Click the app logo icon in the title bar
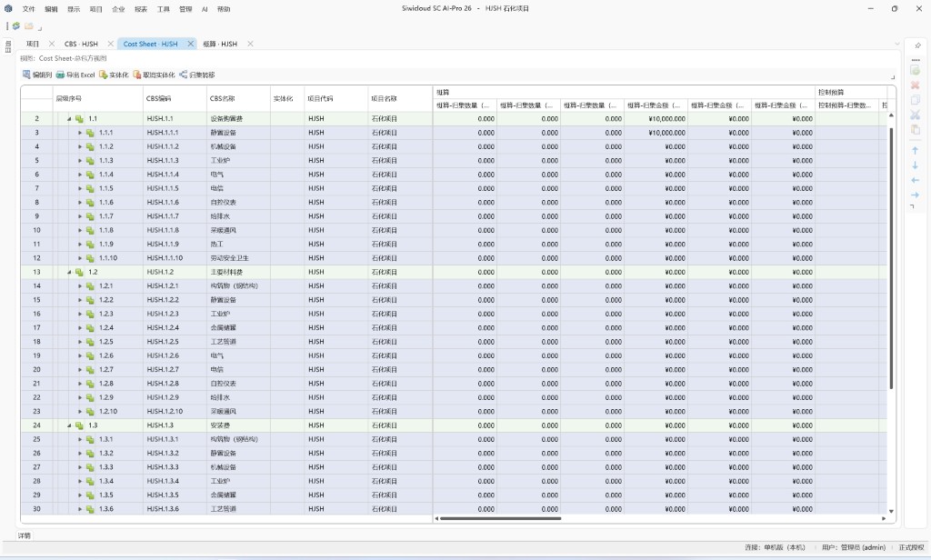The height and width of the screenshot is (560, 931). pos(8,8)
